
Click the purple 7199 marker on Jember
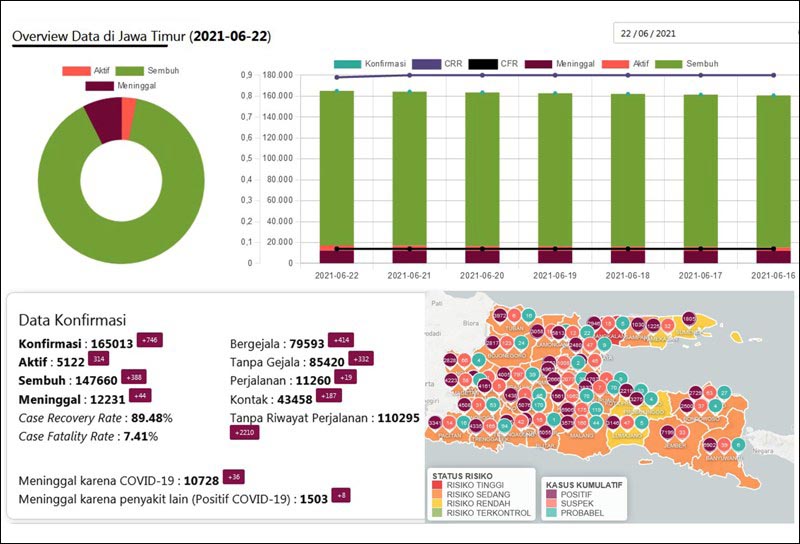coord(665,432)
